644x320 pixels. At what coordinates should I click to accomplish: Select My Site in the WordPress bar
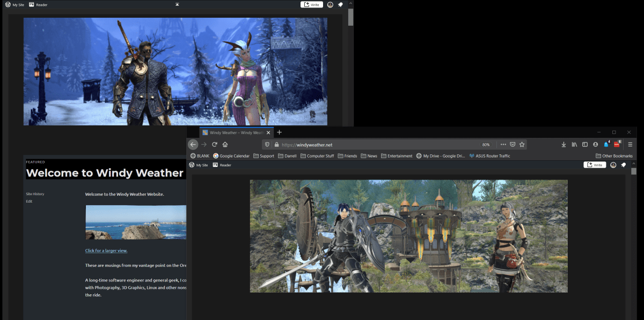[x=199, y=165]
